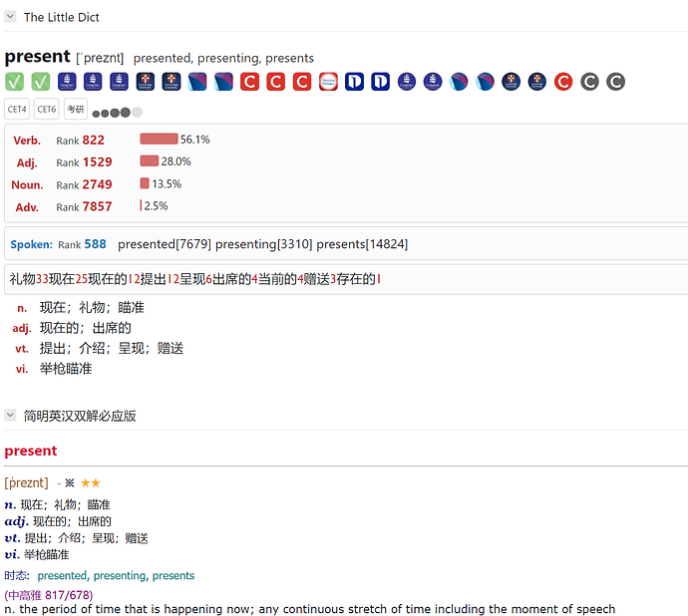Screen dimensions: 688x616
Task: Click the second green checkmark icon
Action: point(40,82)
